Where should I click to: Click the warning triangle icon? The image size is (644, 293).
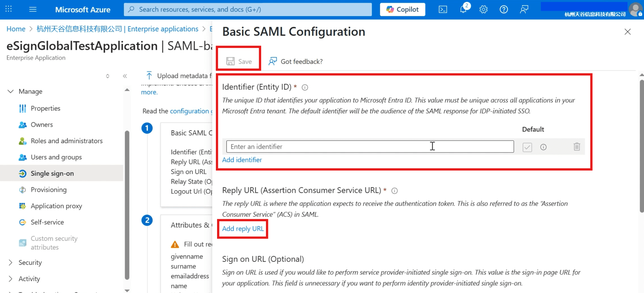(175, 244)
